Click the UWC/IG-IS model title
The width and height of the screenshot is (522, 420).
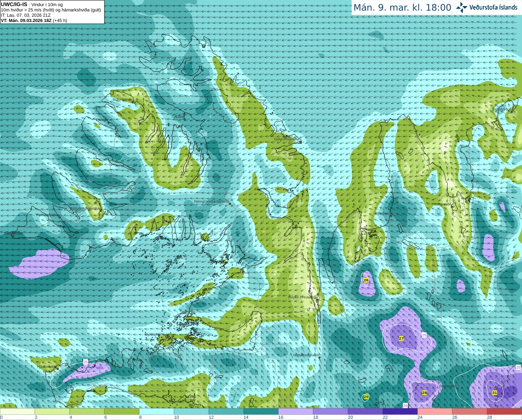(x=14, y=4)
